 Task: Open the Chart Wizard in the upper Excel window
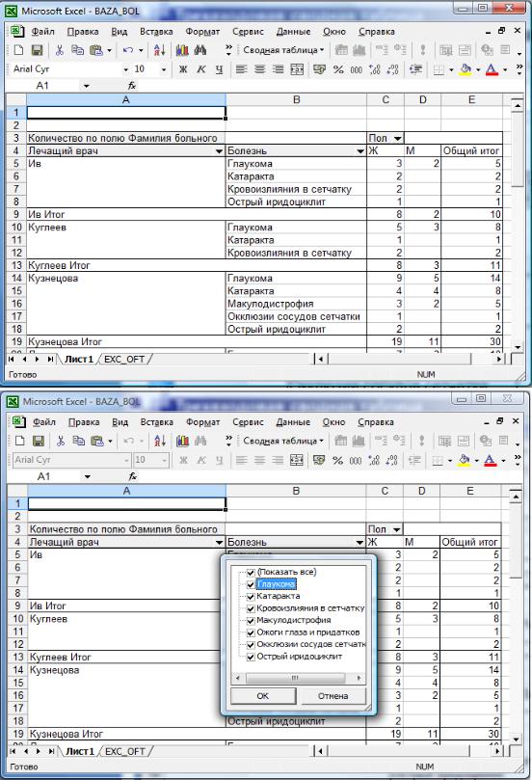coord(182,50)
